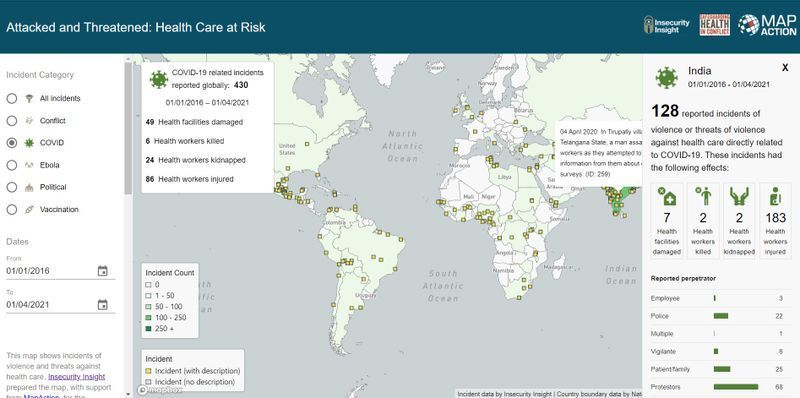This screenshot has height=398, width=800.
Task: Choose the Vaccination radio option
Action: [12, 210]
